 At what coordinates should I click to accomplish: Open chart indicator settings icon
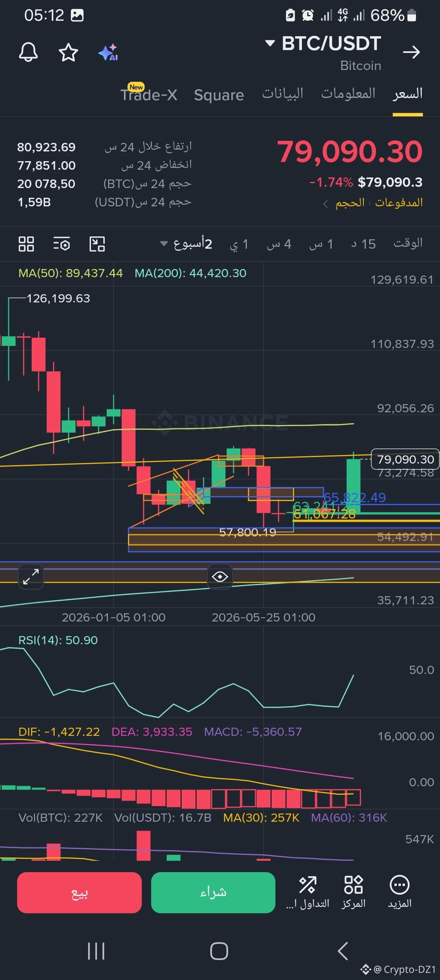click(62, 244)
